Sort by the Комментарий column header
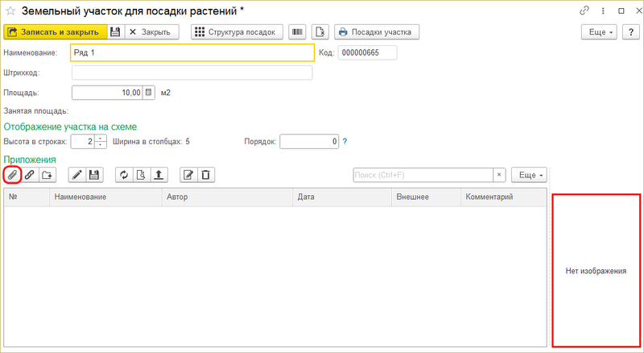644x353 pixels. (x=504, y=197)
